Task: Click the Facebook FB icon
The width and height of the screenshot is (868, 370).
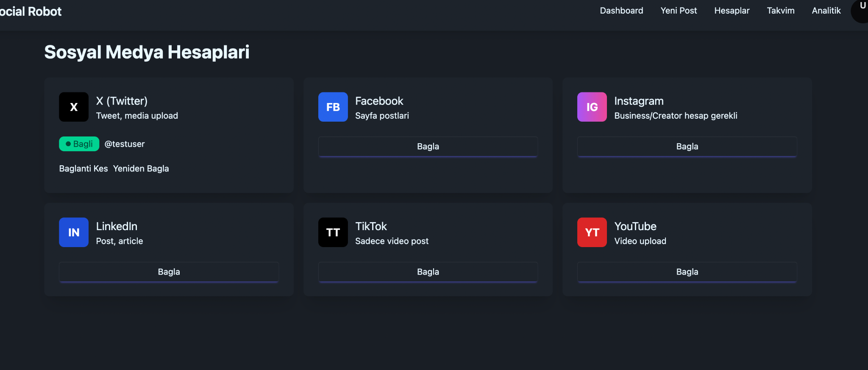Action: 333,107
